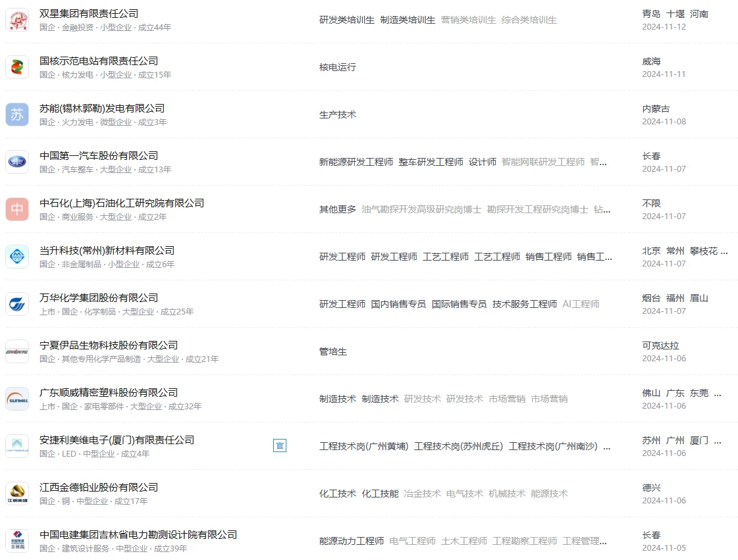The width and height of the screenshot is (738, 560).
Task: Open 中国电建集团吉林省电力勘测设计院有限公司 page
Action: pos(138,535)
